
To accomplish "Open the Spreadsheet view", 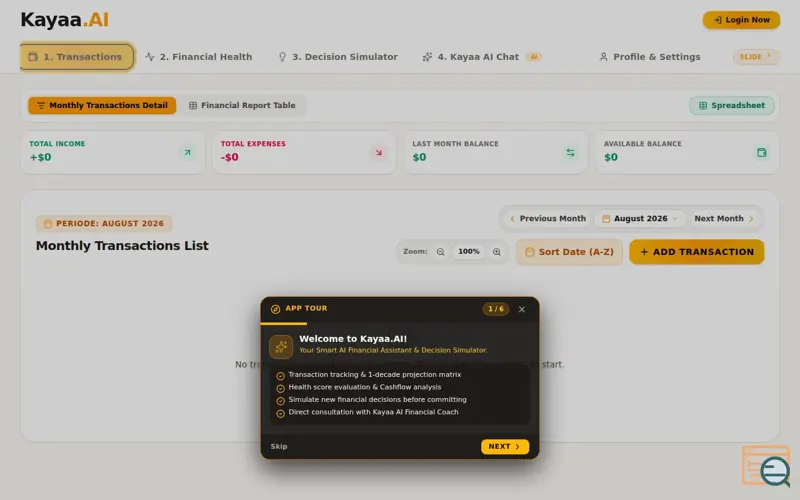I will (x=732, y=106).
